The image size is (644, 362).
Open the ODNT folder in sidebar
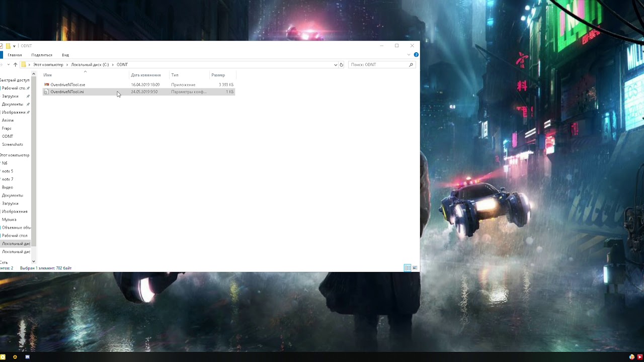(8, 136)
